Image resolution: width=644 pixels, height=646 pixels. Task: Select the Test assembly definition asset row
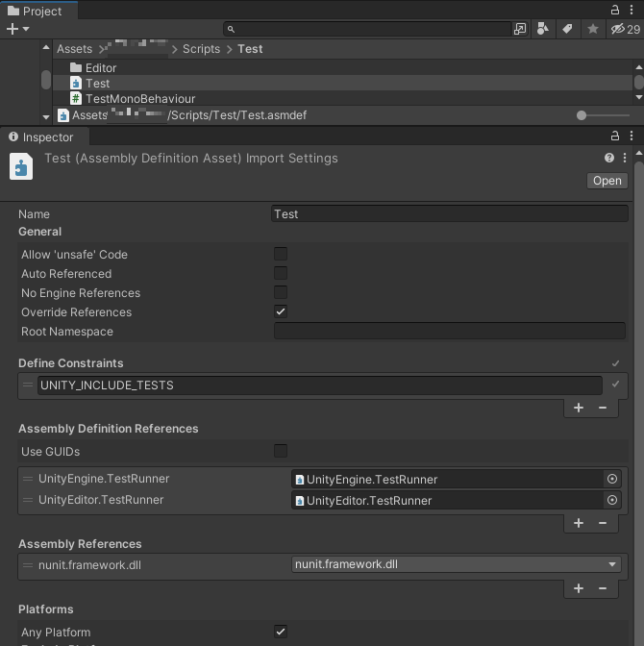pyautogui.click(x=343, y=84)
